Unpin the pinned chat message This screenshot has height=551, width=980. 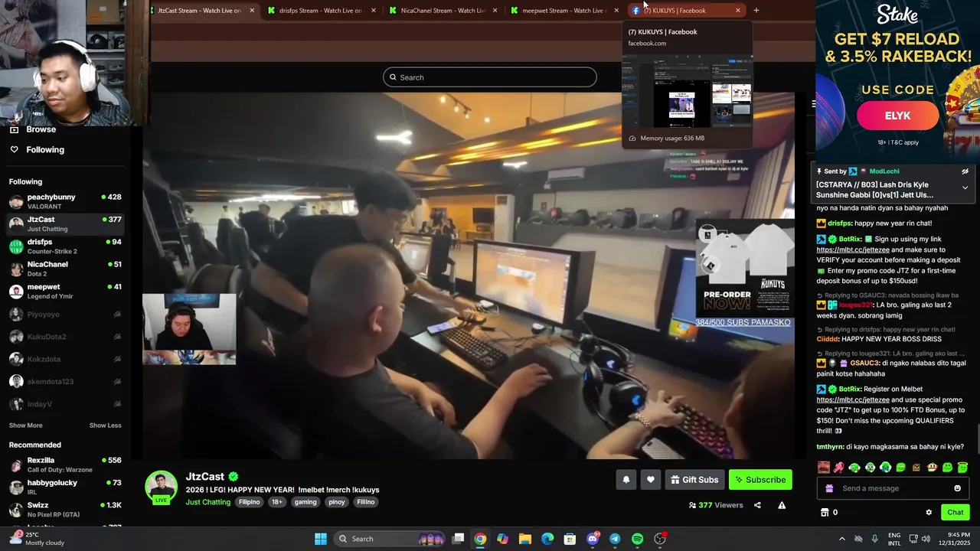coord(965,171)
